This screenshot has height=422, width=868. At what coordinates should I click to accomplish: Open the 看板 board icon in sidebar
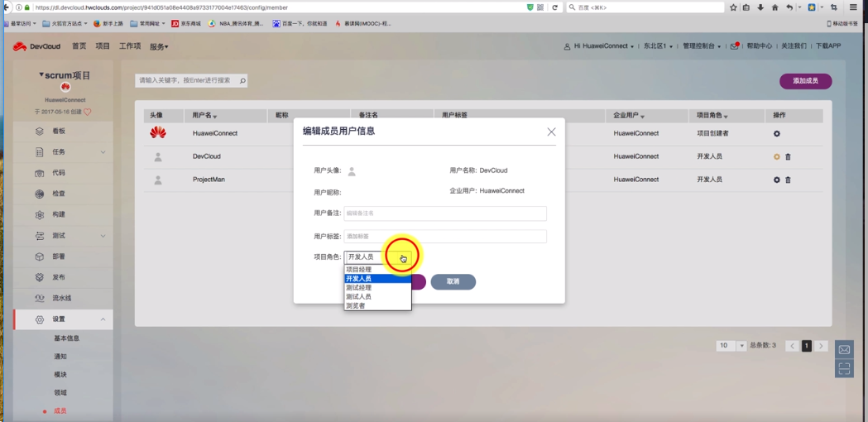click(39, 132)
